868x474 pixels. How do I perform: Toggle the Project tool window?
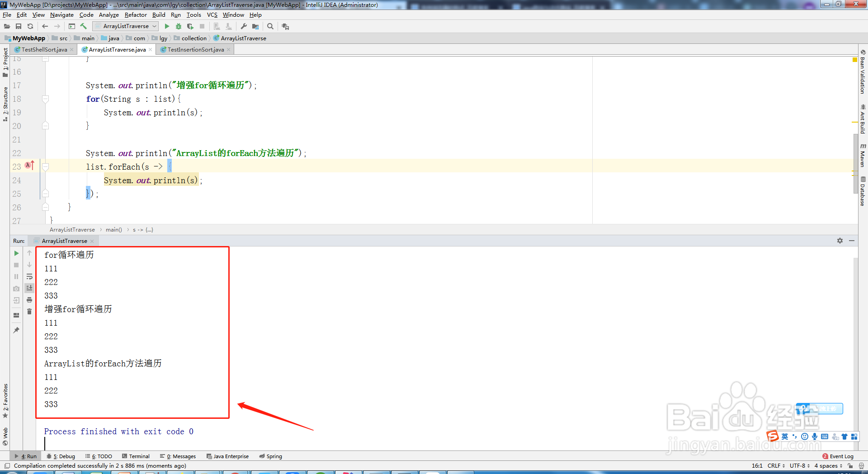(x=5, y=62)
